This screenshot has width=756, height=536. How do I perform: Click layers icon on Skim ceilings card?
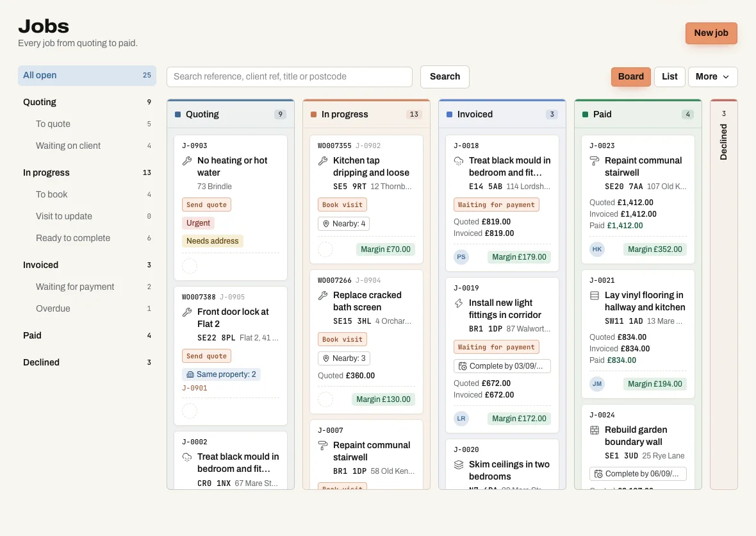point(459,465)
